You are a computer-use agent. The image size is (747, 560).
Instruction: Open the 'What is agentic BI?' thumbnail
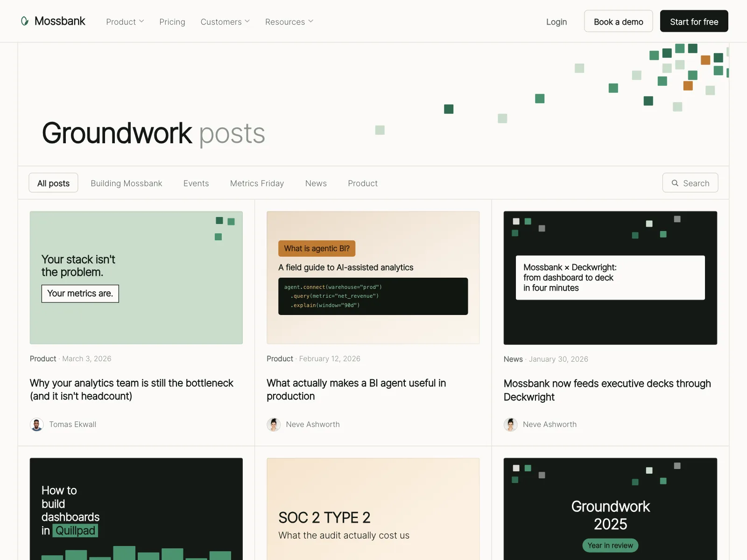(373, 278)
